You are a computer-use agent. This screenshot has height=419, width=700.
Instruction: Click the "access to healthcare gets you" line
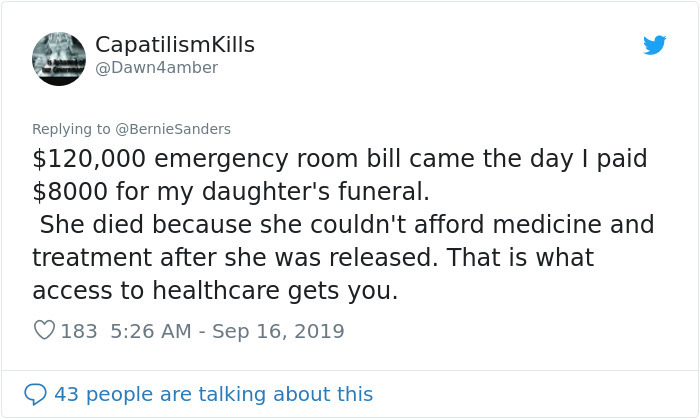point(215,290)
